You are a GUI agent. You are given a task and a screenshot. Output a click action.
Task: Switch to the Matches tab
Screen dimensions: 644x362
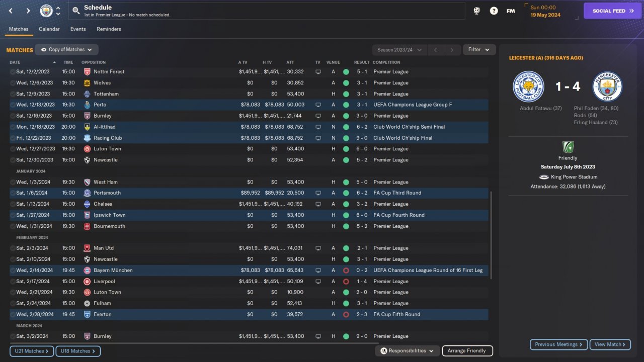[x=19, y=29]
